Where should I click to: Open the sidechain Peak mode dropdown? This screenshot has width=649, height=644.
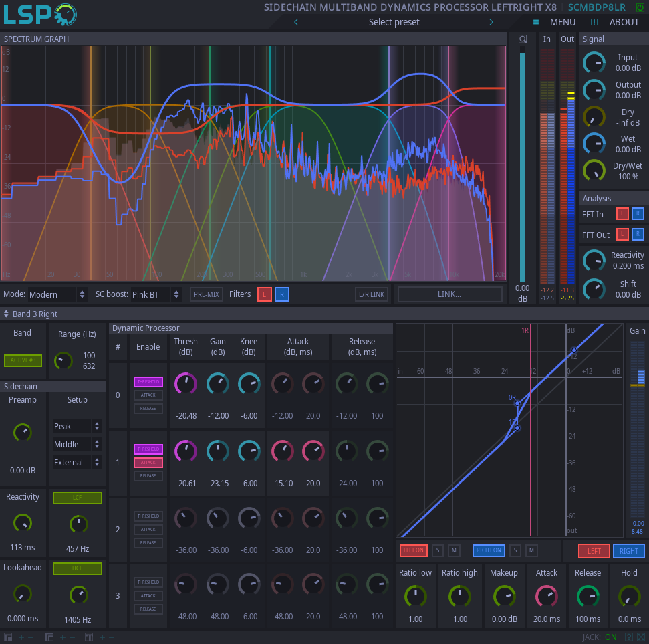(x=77, y=426)
